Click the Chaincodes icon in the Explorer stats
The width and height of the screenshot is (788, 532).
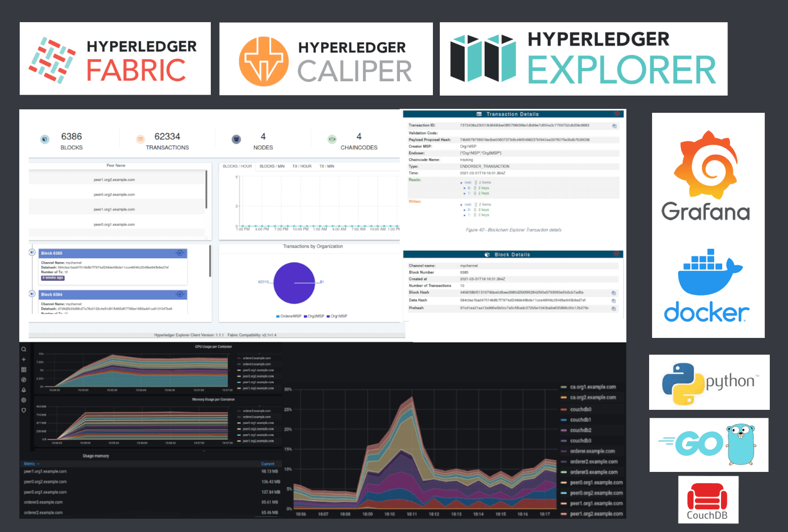pos(332,139)
